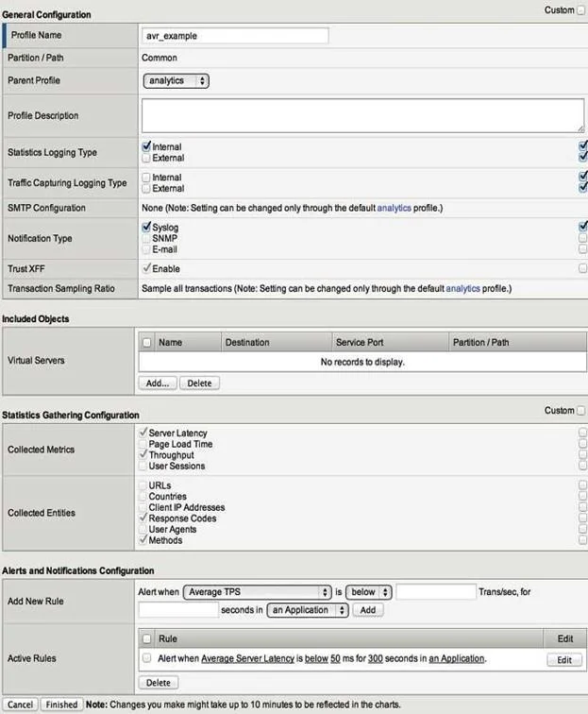
Task: Click the Finished button
Action: pyautogui.click(x=61, y=705)
